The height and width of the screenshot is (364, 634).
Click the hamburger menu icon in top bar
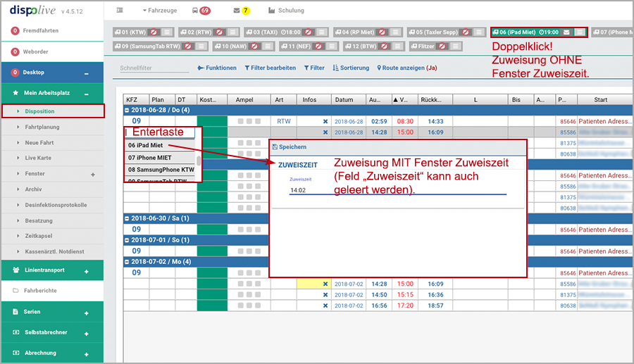click(120, 11)
